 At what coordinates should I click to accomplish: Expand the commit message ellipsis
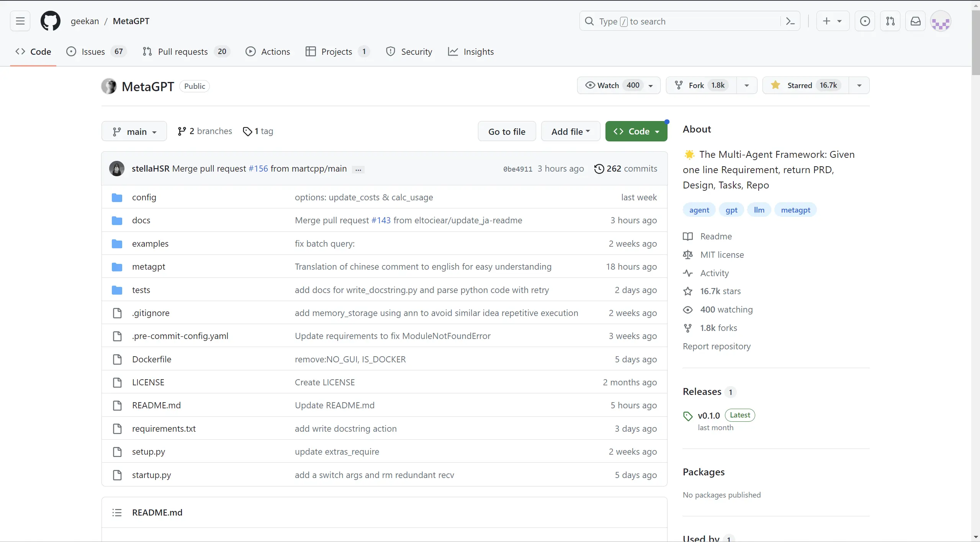pos(358,169)
